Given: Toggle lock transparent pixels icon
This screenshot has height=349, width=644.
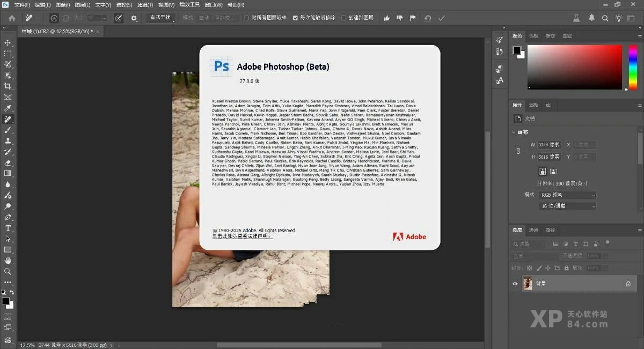Looking at the screenshot, I should [x=530, y=268].
